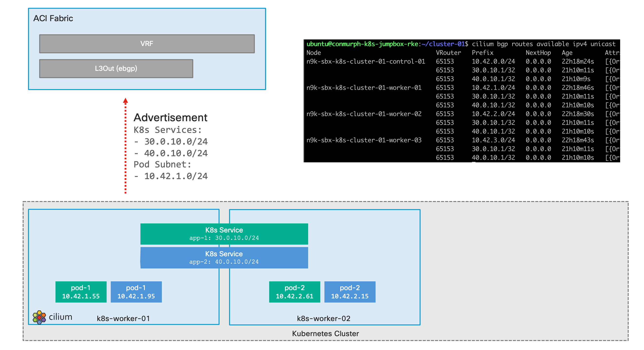Click advertised prefix 40.0.10.0/24 in list
Image resolution: width=644 pixels, height=350 pixels.
point(176,153)
